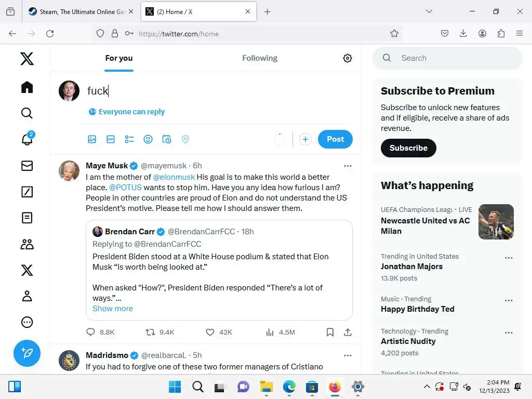Open Explore magnifier icon in sidebar
This screenshot has width=532, height=399.
[x=27, y=113]
